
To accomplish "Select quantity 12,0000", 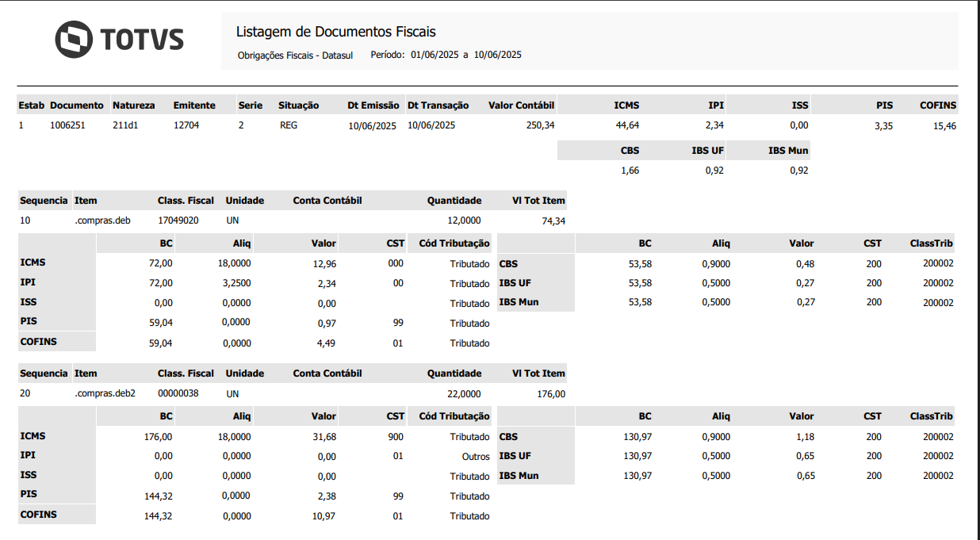I will coord(465,220).
